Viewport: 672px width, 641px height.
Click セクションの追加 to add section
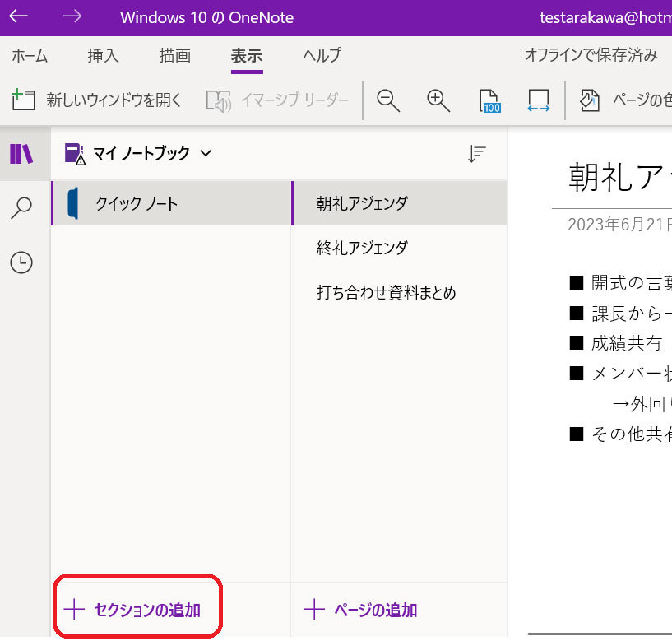click(x=136, y=610)
